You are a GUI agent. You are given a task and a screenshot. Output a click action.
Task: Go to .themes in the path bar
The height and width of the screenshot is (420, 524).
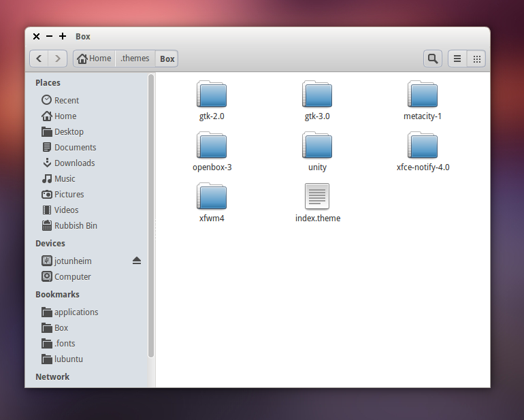tap(135, 59)
